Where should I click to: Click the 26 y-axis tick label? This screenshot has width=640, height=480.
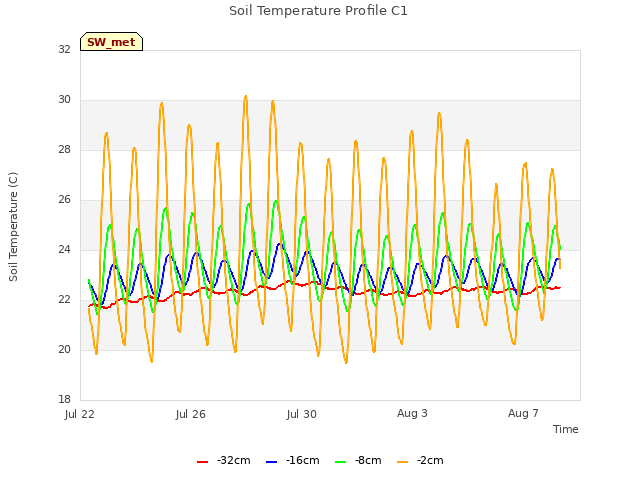(64, 200)
